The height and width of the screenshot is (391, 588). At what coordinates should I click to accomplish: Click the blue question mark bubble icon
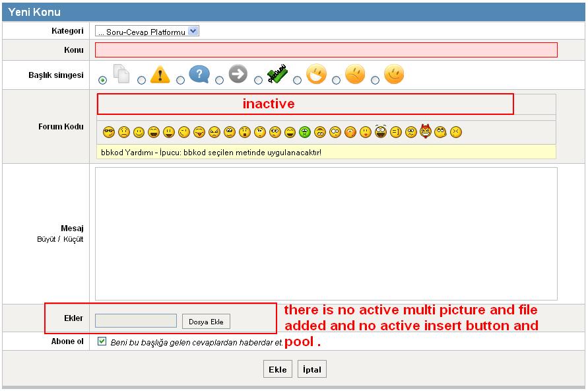[x=199, y=75]
